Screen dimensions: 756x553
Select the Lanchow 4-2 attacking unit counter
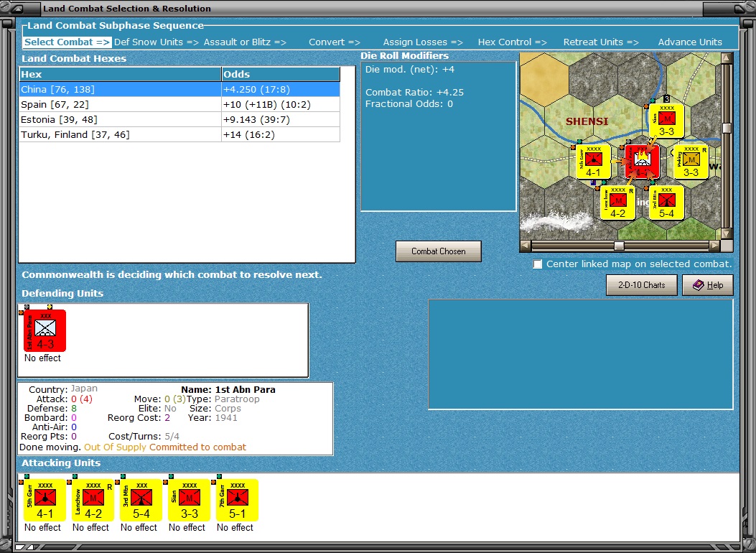(x=93, y=500)
